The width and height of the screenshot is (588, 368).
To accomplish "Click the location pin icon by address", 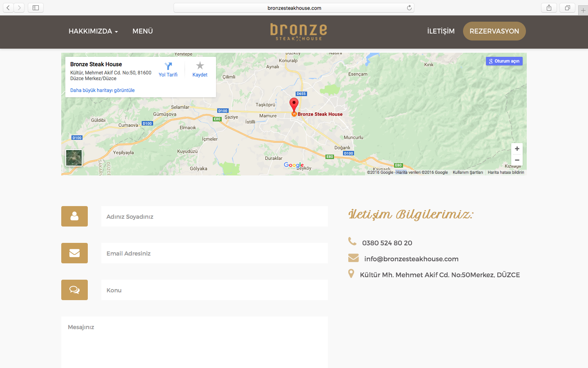I will click(351, 274).
